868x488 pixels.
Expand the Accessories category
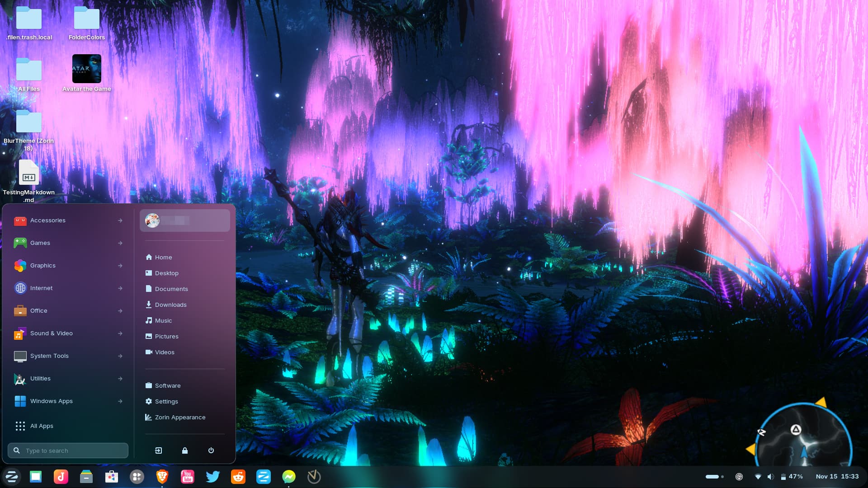point(68,221)
